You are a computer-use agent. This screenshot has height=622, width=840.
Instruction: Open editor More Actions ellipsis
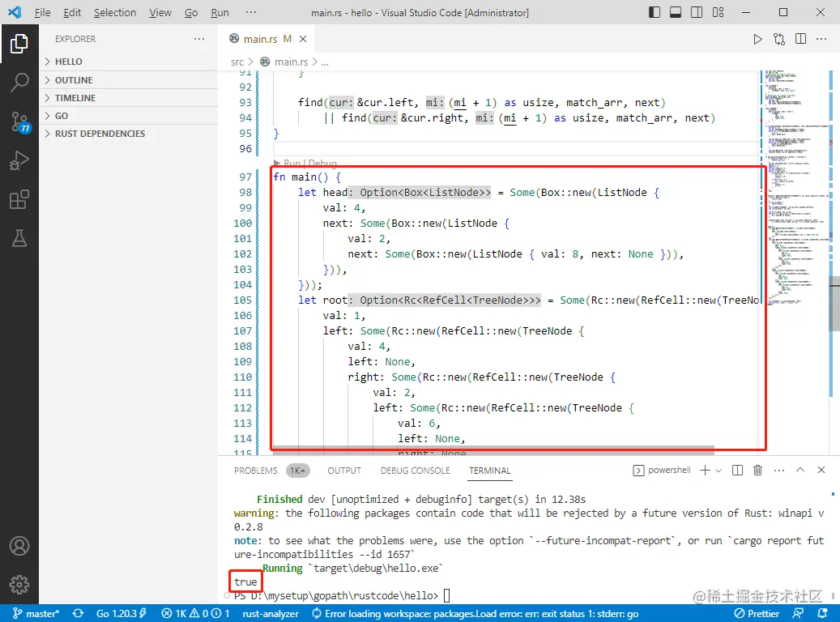tap(821, 39)
